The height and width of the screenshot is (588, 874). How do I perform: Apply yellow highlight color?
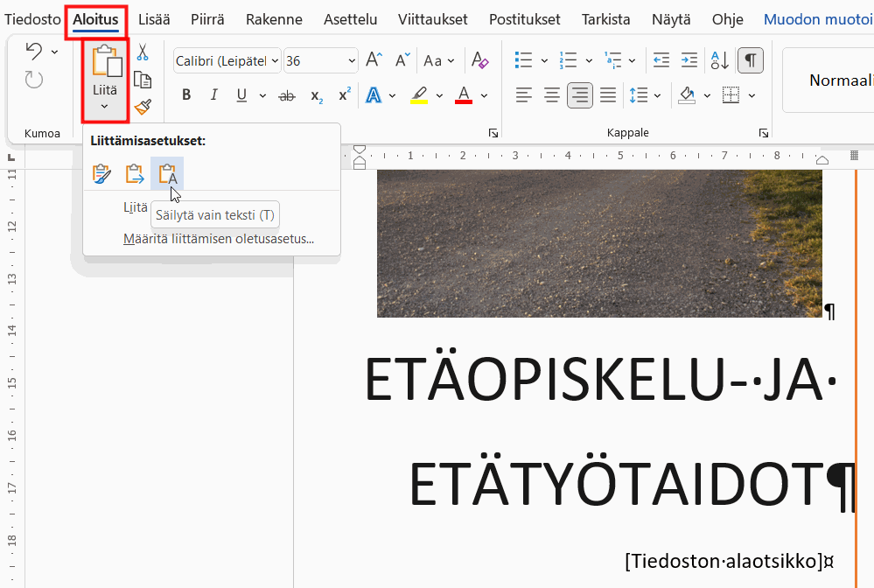click(x=419, y=95)
